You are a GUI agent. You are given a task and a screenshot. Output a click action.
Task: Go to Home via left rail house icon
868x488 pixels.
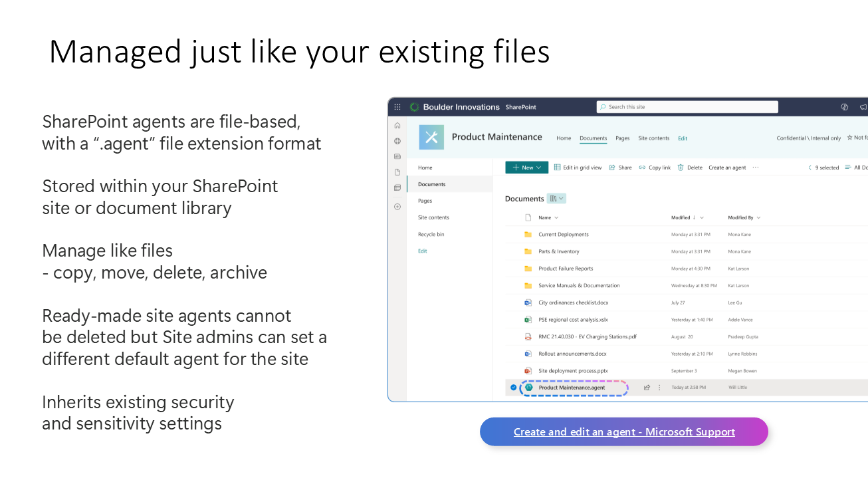point(397,126)
